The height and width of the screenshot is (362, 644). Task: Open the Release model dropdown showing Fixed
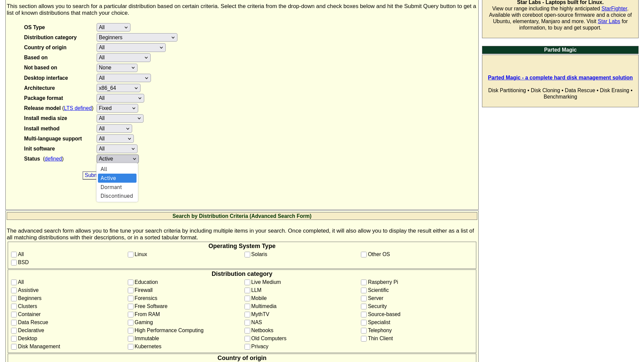tap(117, 108)
